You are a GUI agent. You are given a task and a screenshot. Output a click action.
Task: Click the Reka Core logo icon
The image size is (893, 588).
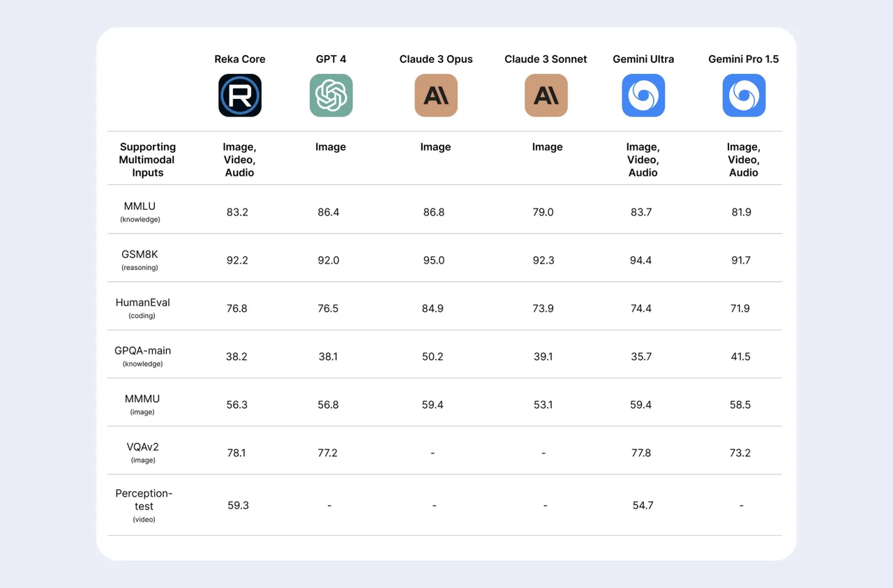[x=240, y=96]
